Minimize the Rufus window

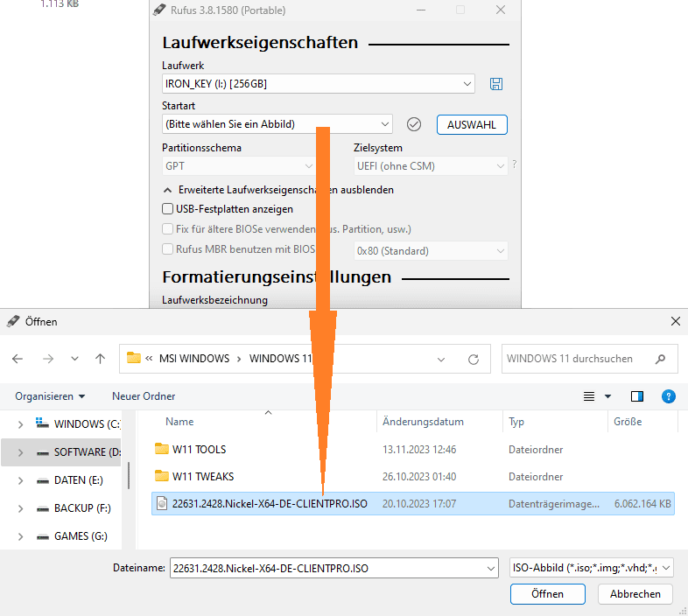click(x=421, y=10)
